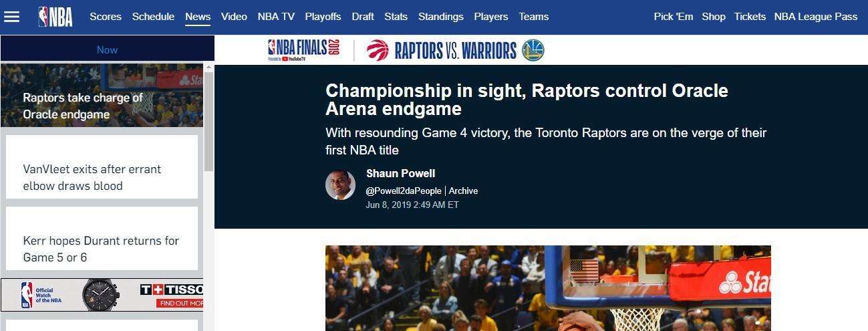Image resolution: width=868 pixels, height=331 pixels.
Task: Open the NBA League Pass link
Action: click(815, 17)
